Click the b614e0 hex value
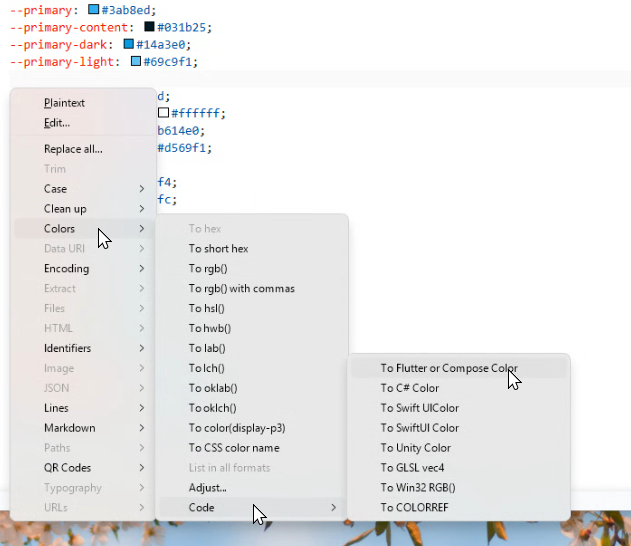This screenshot has height=546, width=631. 178,131
